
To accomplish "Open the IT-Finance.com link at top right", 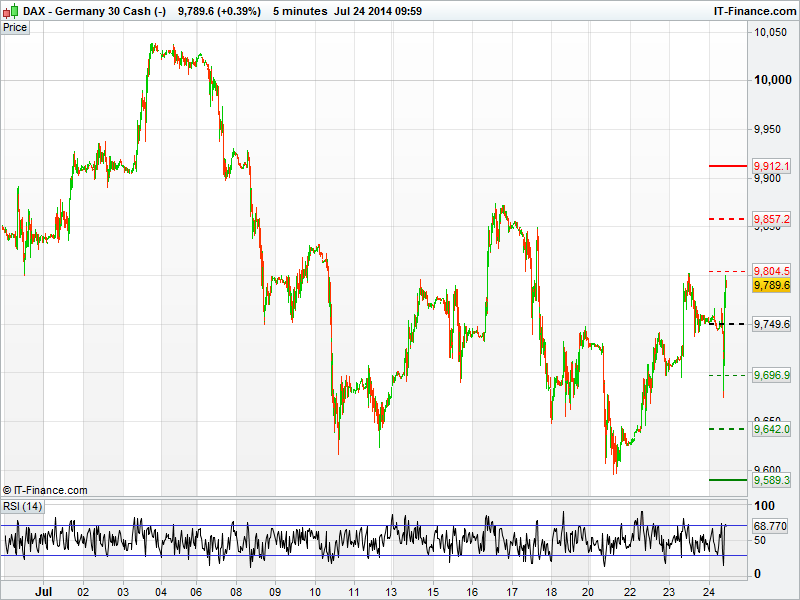I will click(753, 11).
